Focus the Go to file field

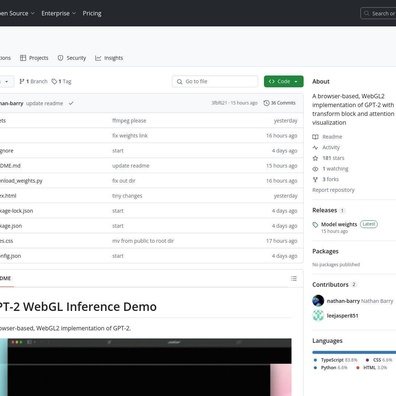pyautogui.click(x=215, y=81)
